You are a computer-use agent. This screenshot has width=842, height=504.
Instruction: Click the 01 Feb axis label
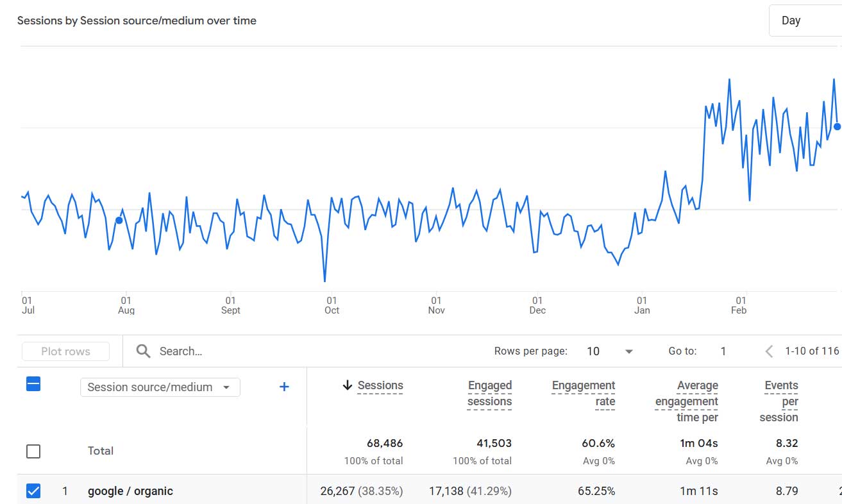pyautogui.click(x=739, y=305)
